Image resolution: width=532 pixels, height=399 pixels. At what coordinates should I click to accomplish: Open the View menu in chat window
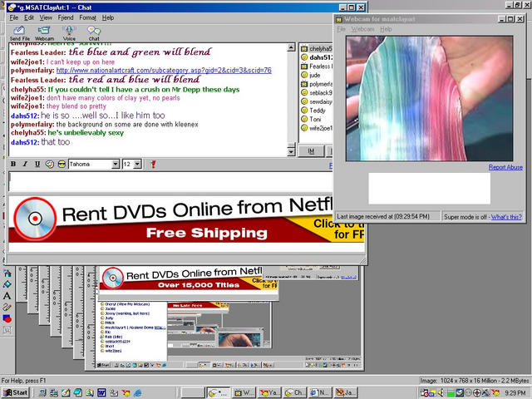46,17
